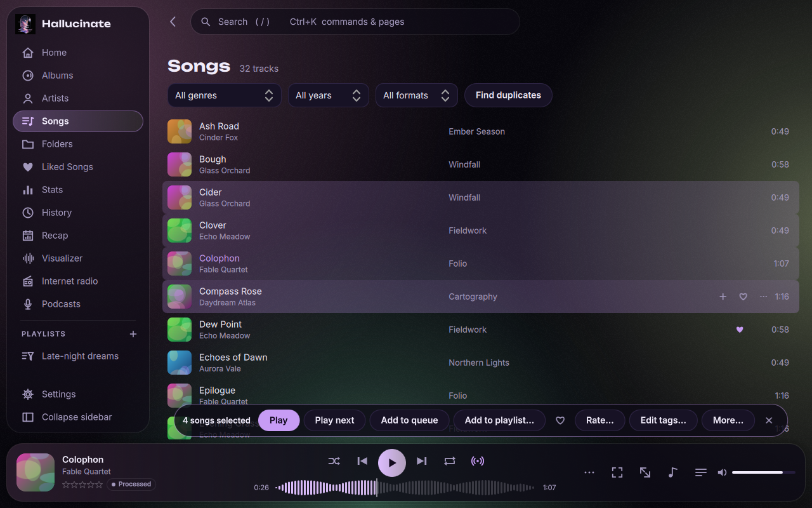812x508 pixels.
Task: Enter fullscreen player view
Action: pyautogui.click(x=617, y=472)
